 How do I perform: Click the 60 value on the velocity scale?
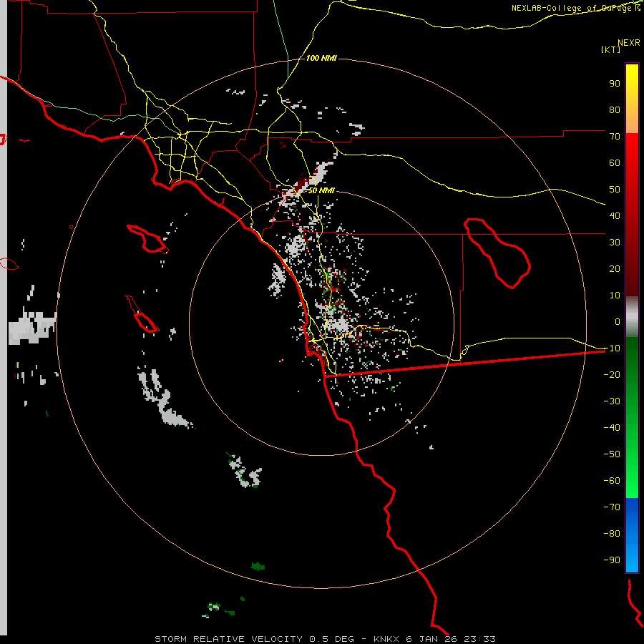615,162
